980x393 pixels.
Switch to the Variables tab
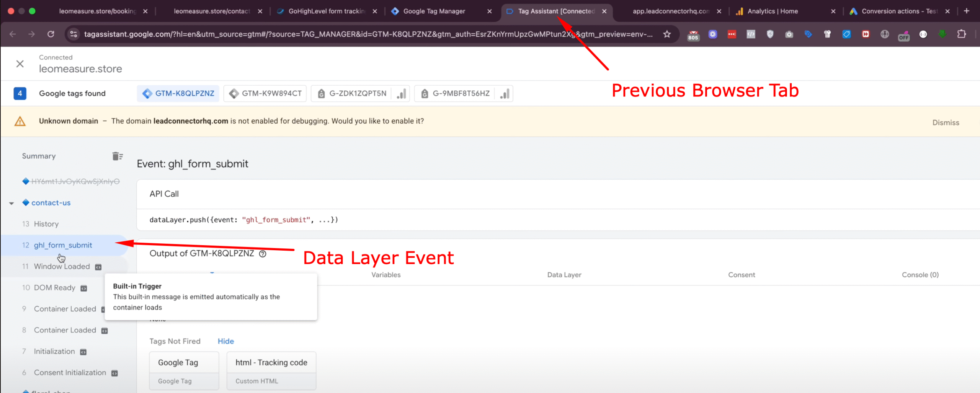click(x=385, y=275)
